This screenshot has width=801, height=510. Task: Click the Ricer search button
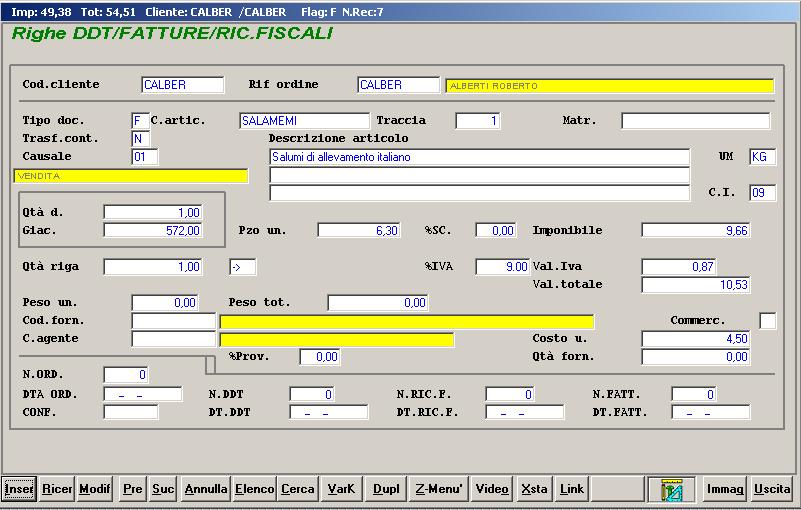point(57,489)
